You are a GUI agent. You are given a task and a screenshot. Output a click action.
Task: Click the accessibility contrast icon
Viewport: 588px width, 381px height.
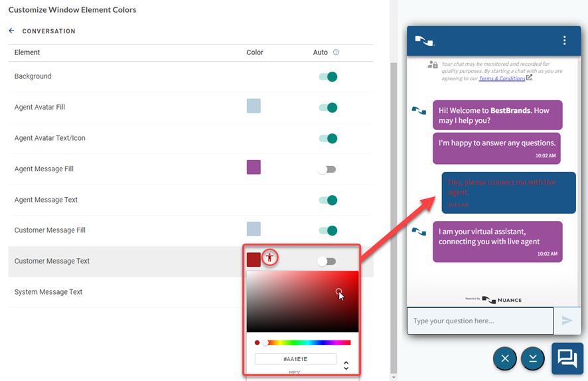(269, 258)
